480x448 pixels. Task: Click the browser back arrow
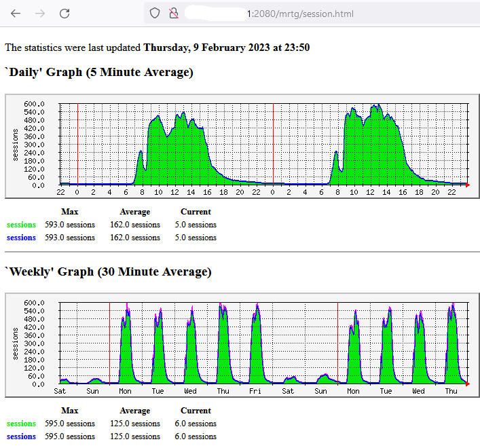(16, 14)
